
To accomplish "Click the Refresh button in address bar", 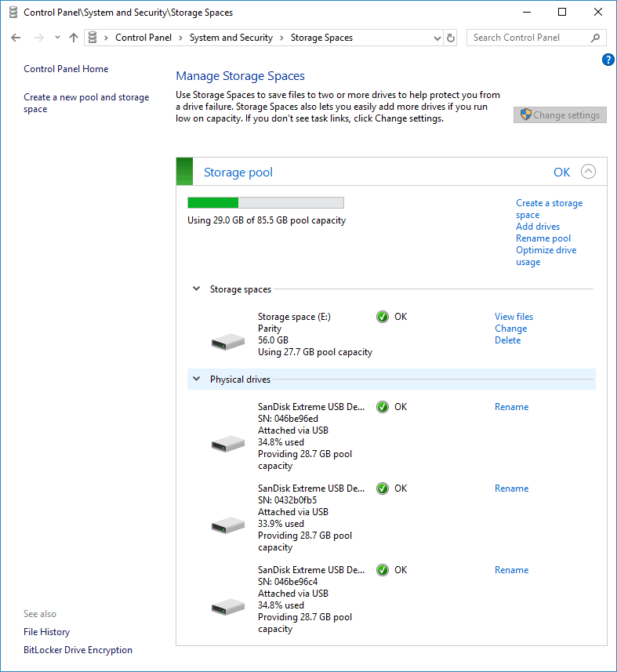I will [x=451, y=38].
